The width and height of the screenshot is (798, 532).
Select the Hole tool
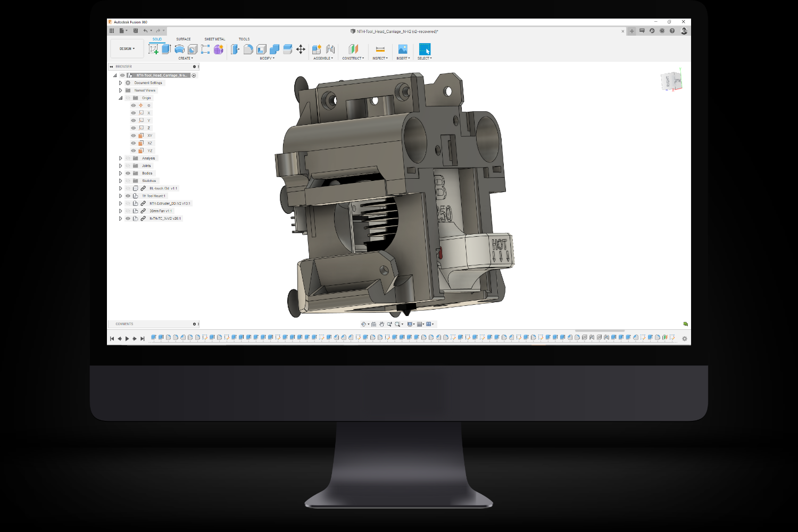coord(193,49)
